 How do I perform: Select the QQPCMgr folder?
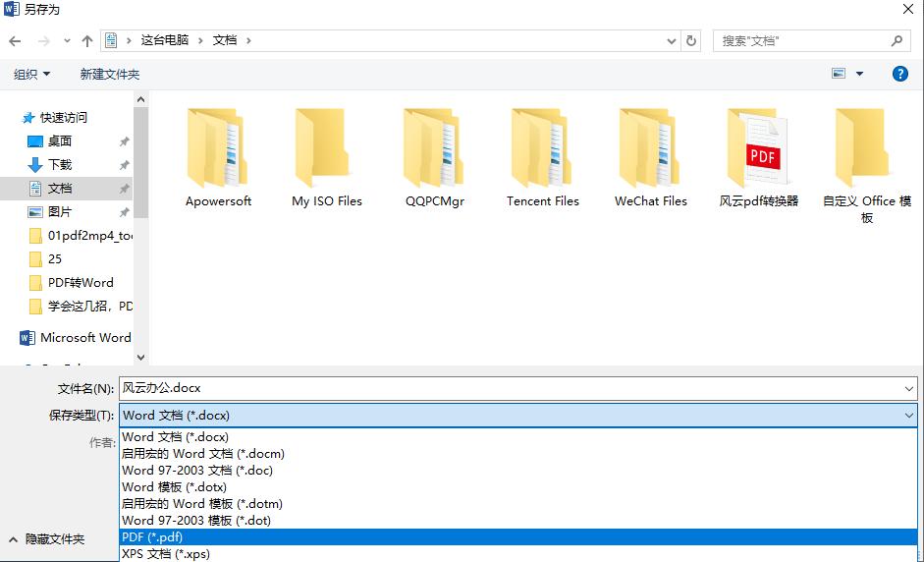pyautogui.click(x=434, y=157)
